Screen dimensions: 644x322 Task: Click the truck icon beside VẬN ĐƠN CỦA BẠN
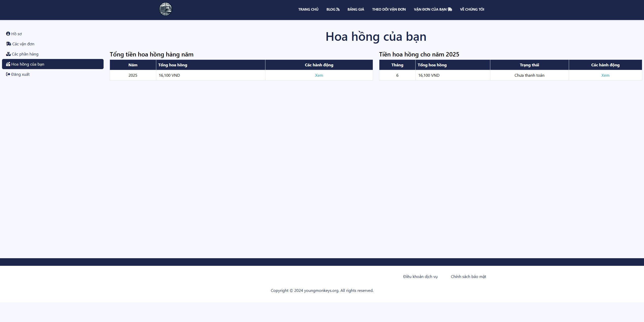tap(450, 9)
